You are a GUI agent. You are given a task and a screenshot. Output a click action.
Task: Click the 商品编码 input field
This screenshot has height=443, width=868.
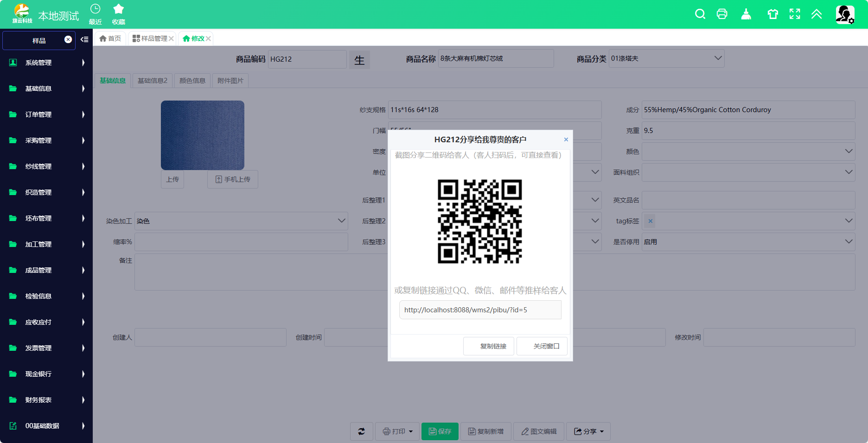pyautogui.click(x=307, y=59)
